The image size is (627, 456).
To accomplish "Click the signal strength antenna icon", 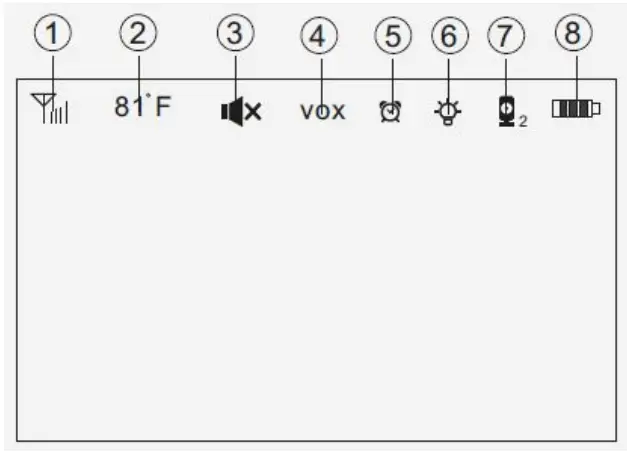I will [48, 108].
